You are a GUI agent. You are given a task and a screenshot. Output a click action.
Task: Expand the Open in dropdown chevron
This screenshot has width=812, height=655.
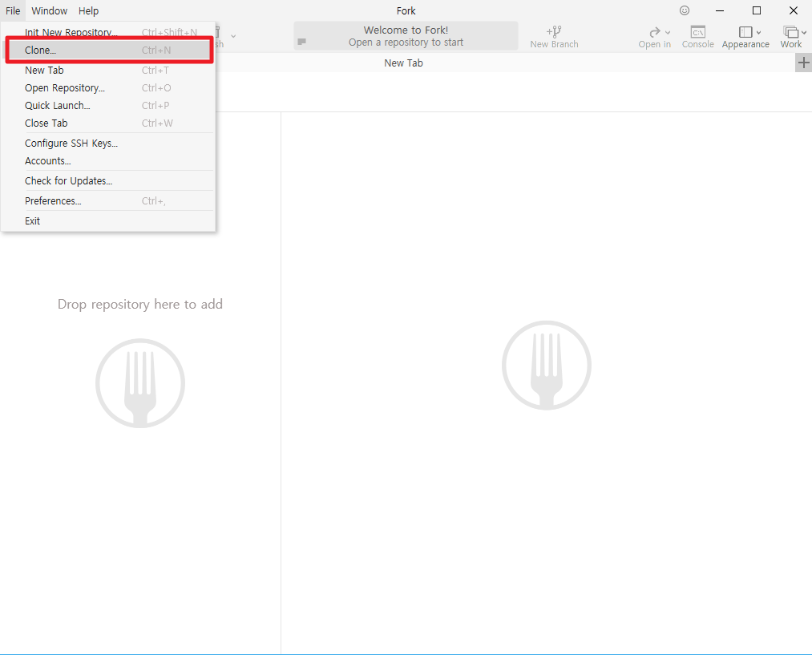pos(668,33)
